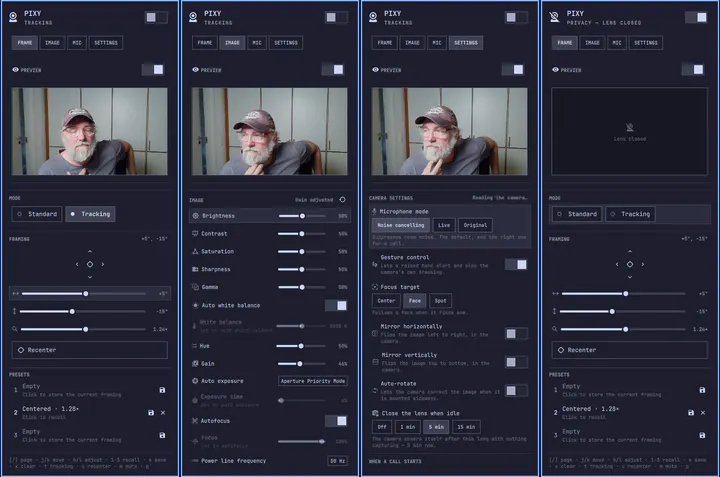Click the Autofocus row icon

click(x=195, y=421)
